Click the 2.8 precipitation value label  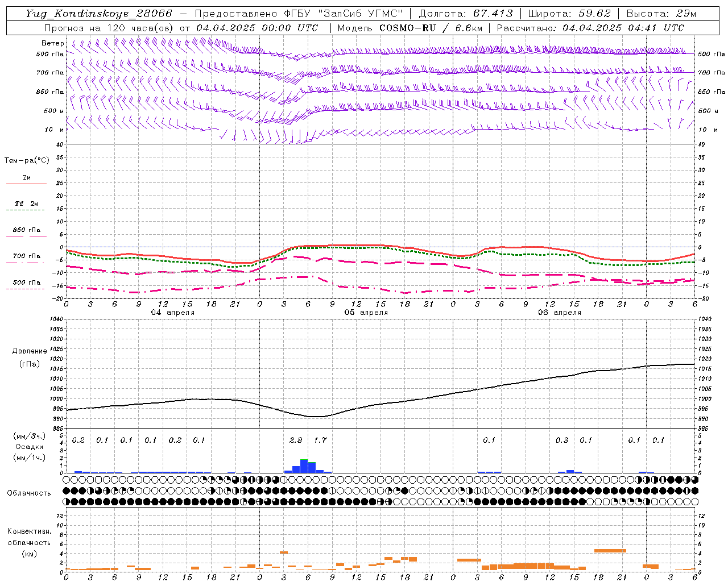(296, 440)
